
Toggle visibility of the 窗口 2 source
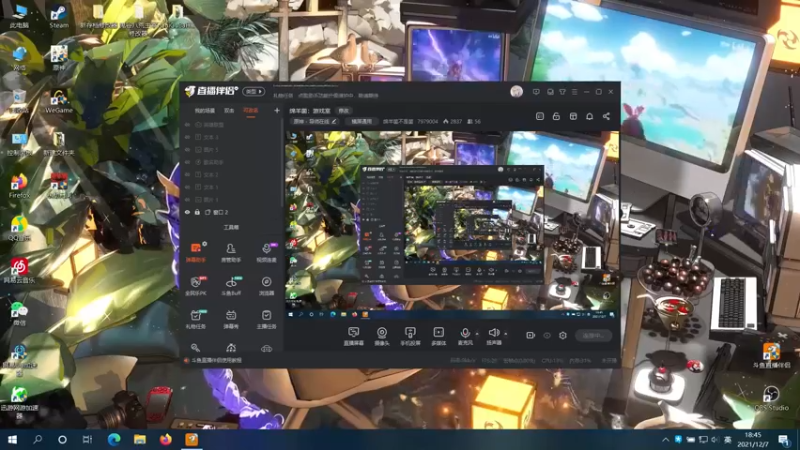tap(187, 212)
